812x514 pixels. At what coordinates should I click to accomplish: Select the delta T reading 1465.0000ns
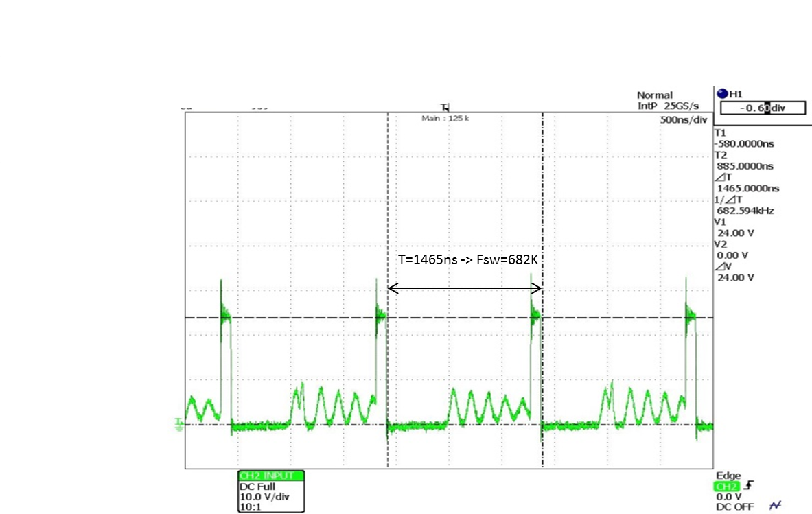pyautogui.click(x=747, y=189)
